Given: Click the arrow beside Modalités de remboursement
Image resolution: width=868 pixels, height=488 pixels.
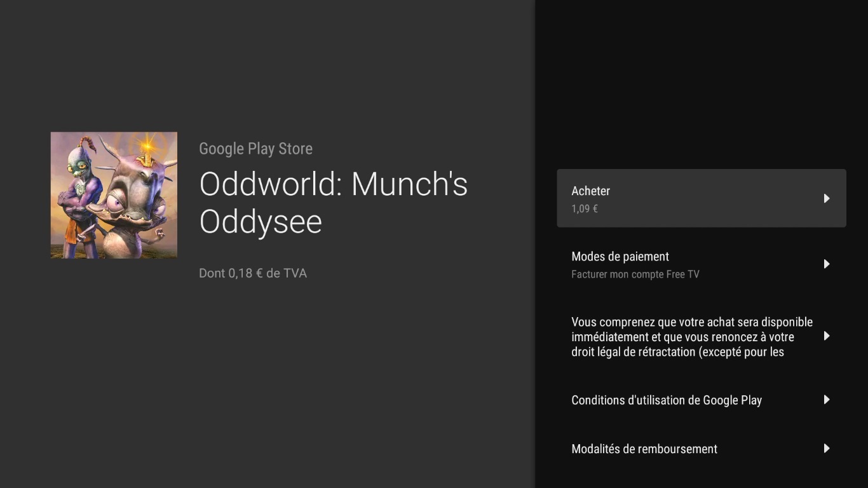Looking at the screenshot, I should 827,449.
